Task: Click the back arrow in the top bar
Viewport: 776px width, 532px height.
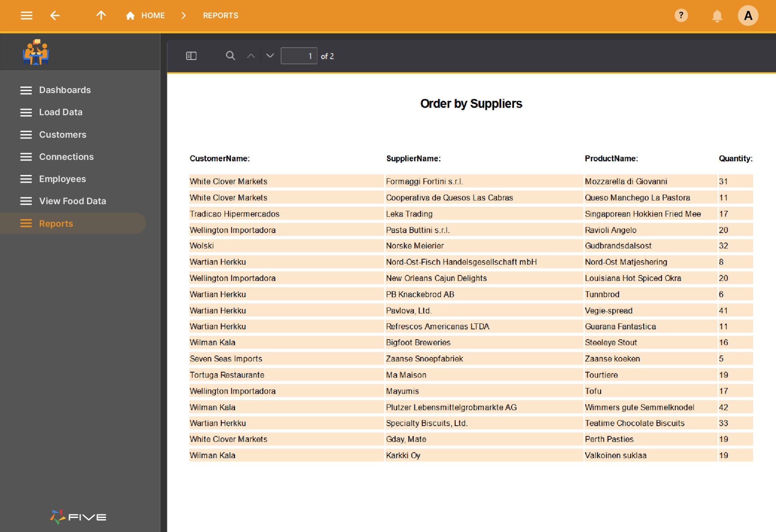Action: 55,15
